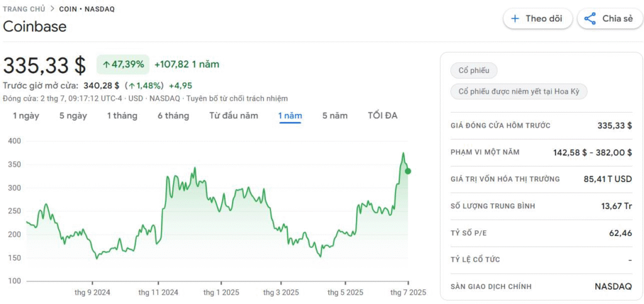Click the 335,33 $ main price
Viewport: 644px width, 304px height.
pos(45,65)
